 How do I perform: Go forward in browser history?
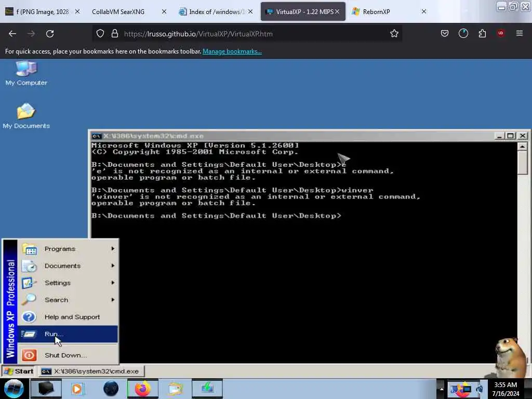pyautogui.click(x=31, y=34)
